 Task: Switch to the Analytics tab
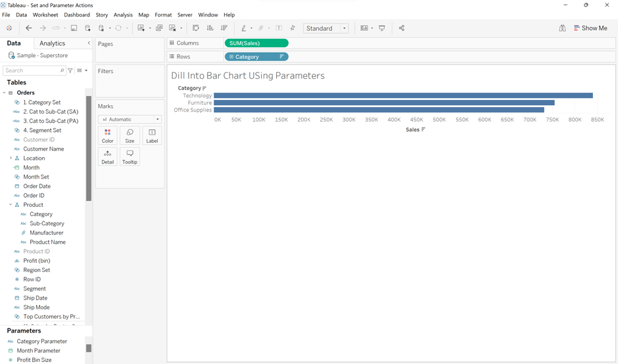[x=52, y=43]
